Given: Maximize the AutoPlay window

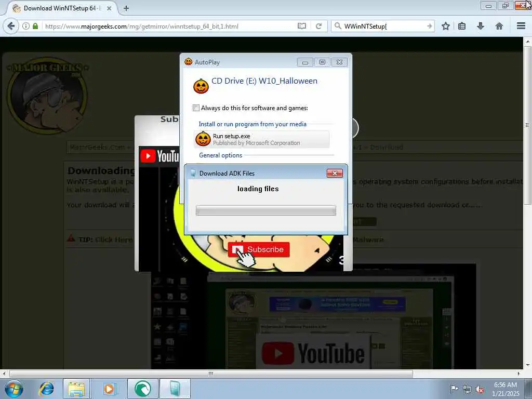Looking at the screenshot, I should point(322,62).
